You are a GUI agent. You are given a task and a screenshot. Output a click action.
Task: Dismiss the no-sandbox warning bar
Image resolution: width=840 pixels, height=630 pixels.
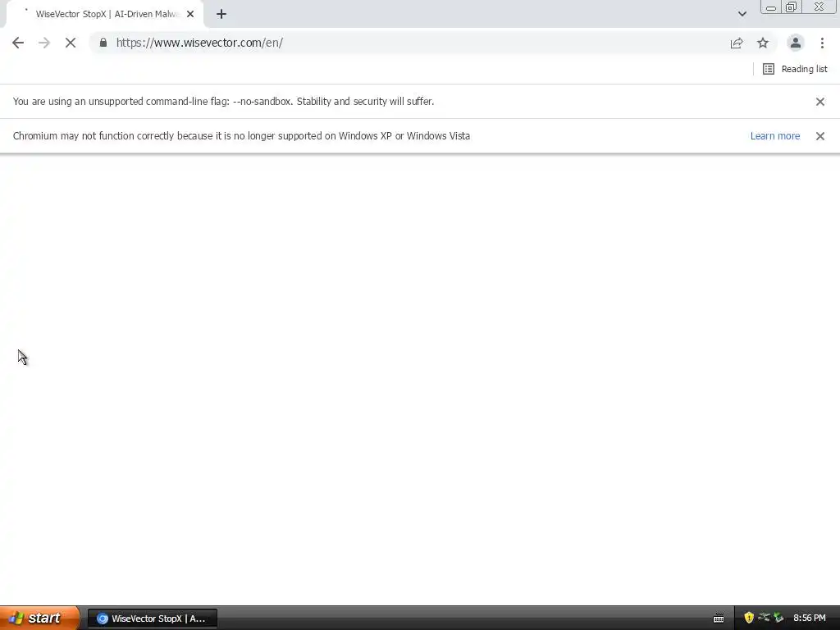pos(820,102)
